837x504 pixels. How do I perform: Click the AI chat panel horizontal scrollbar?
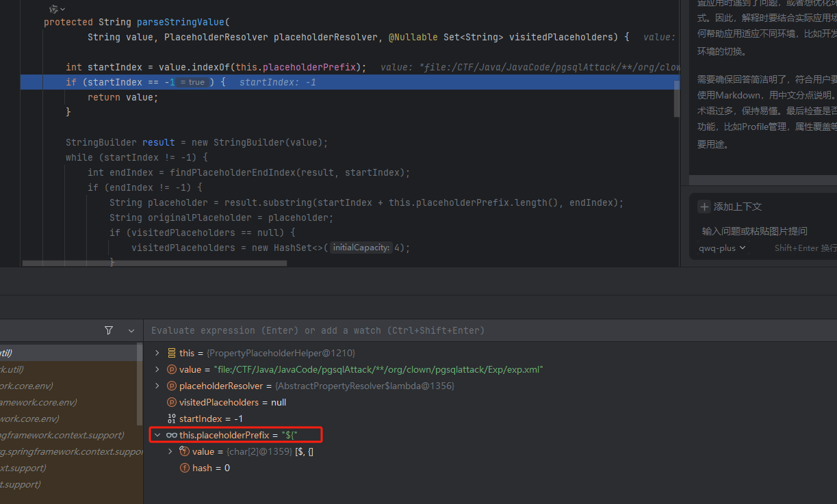point(763,181)
